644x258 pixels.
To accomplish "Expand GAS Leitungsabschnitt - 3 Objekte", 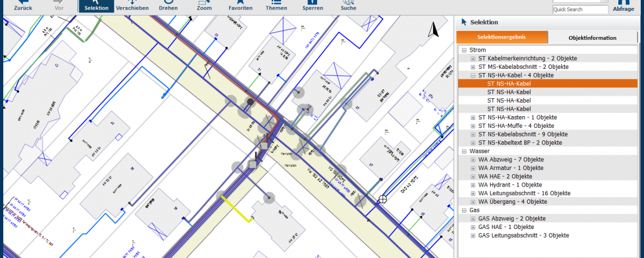I will (473, 235).
